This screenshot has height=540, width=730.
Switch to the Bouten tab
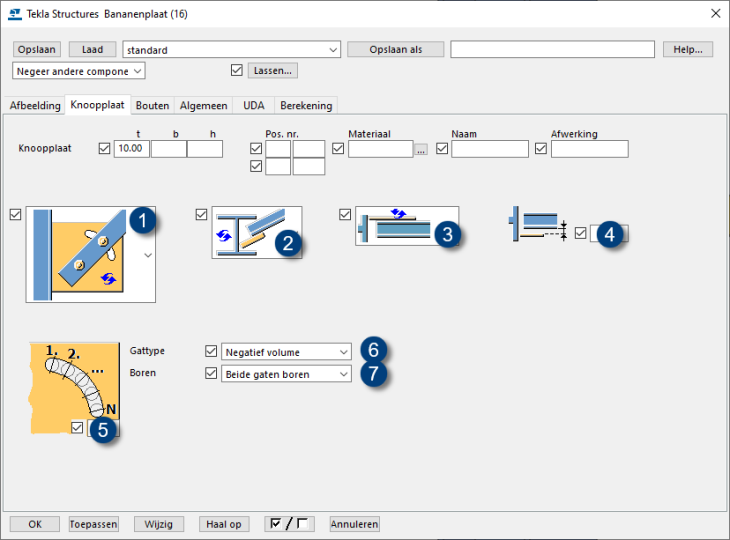(152, 105)
